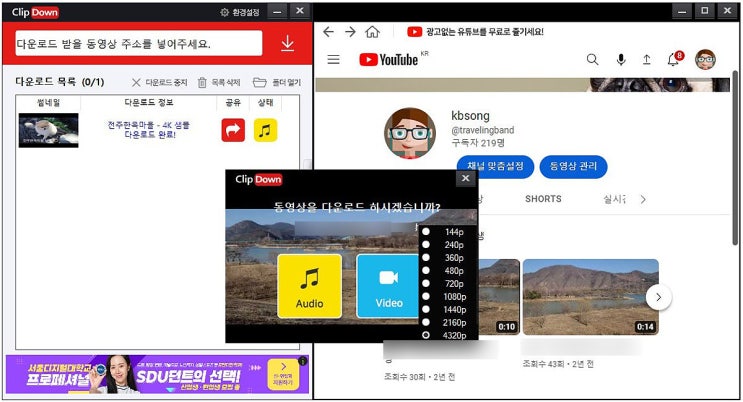This screenshot has width=743, height=402.
Task: Click 다운로드 정보 column header
Action: (x=149, y=102)
